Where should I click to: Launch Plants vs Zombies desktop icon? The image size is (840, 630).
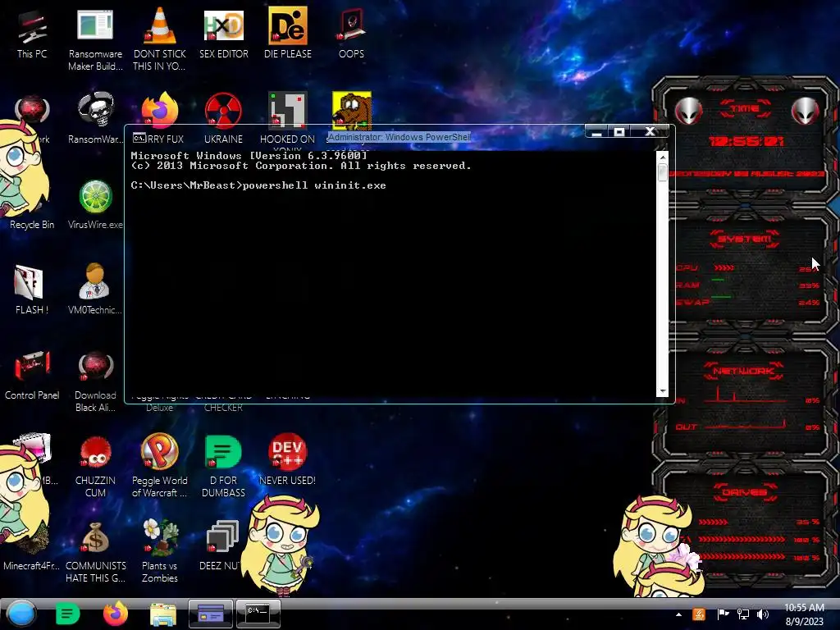click(x=160, y=552)
